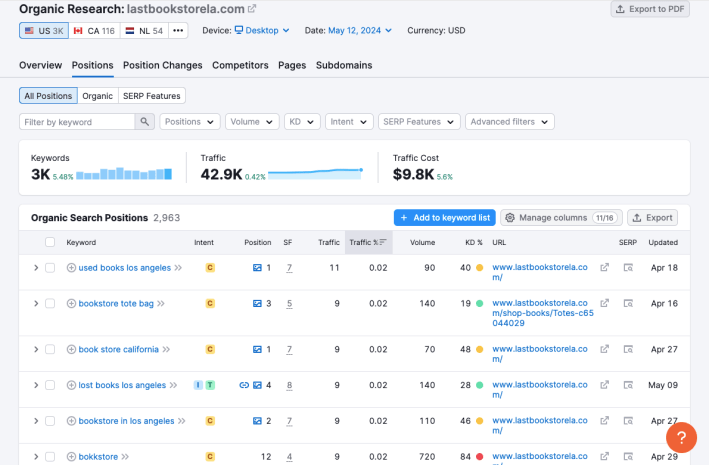Screen dimensions: 709x465
Task: Open the Intent filter dropdown
Action: click(x=349, y=122)
